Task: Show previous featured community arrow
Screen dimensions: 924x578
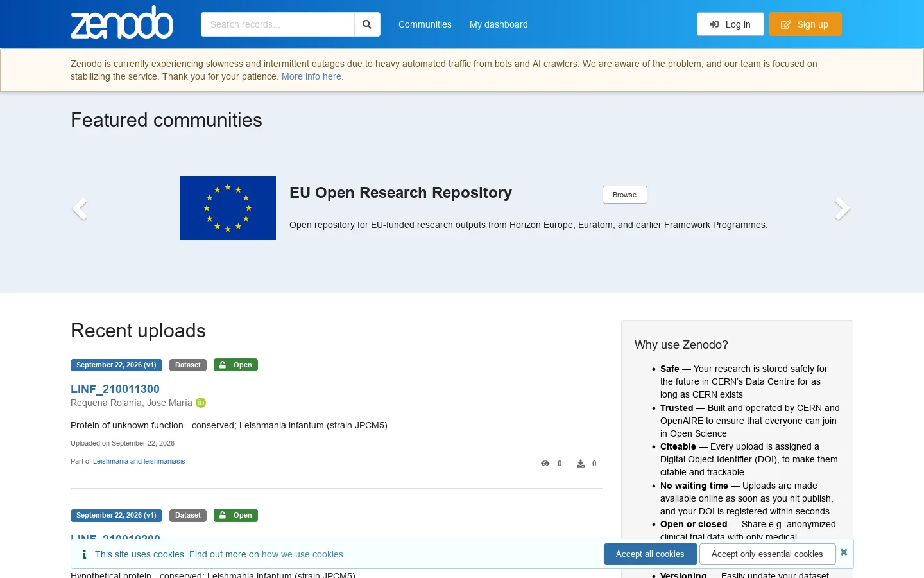Action: [x=80, y=209]
